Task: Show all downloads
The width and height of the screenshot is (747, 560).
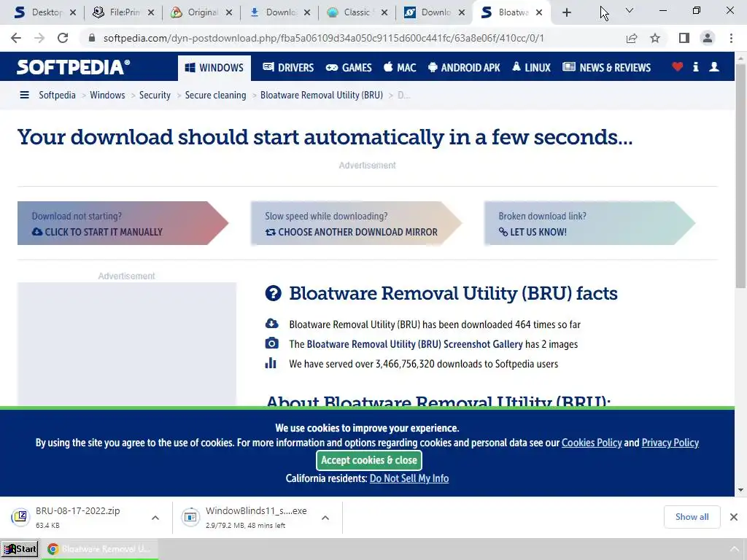Action: 692,517
